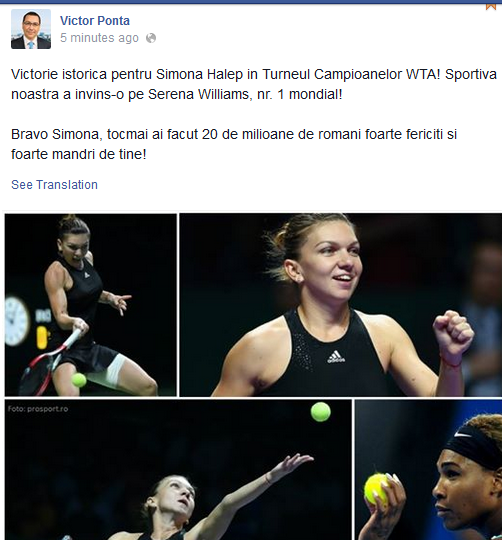Viewport: 502px width, 540px height.
Task: Open the photo of Halep serving the ball
Action: (x=178, y=469)
